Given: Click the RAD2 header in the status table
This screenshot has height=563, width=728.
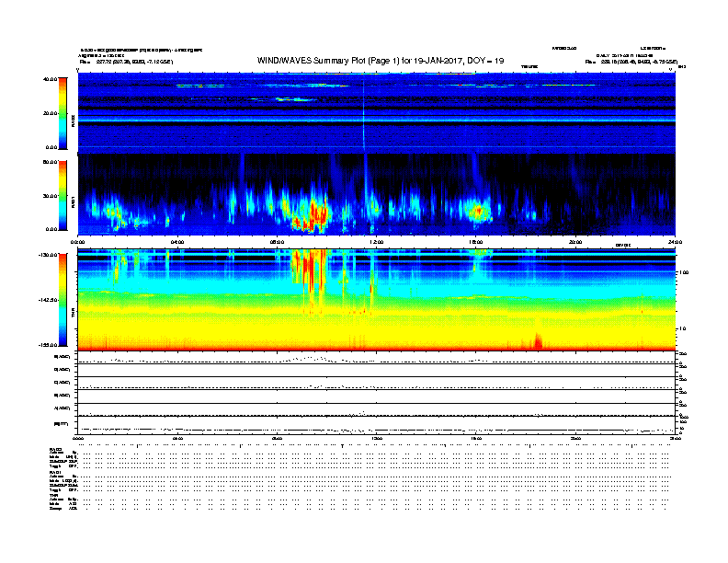Looking at the screenshot, I should pos(55,448).
